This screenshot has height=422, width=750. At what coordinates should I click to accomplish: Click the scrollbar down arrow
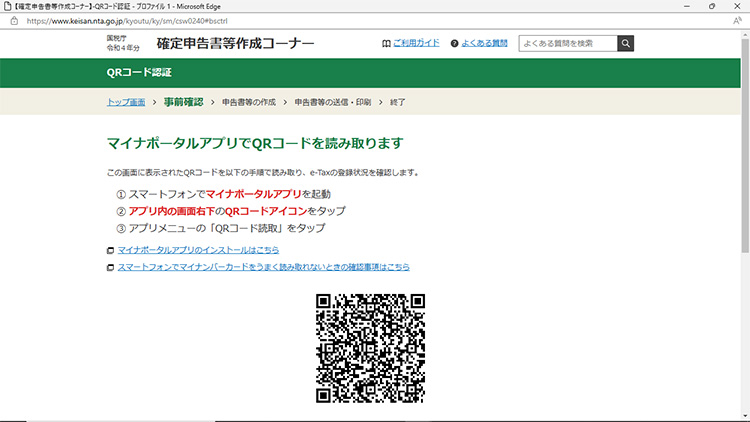(744, 416)
